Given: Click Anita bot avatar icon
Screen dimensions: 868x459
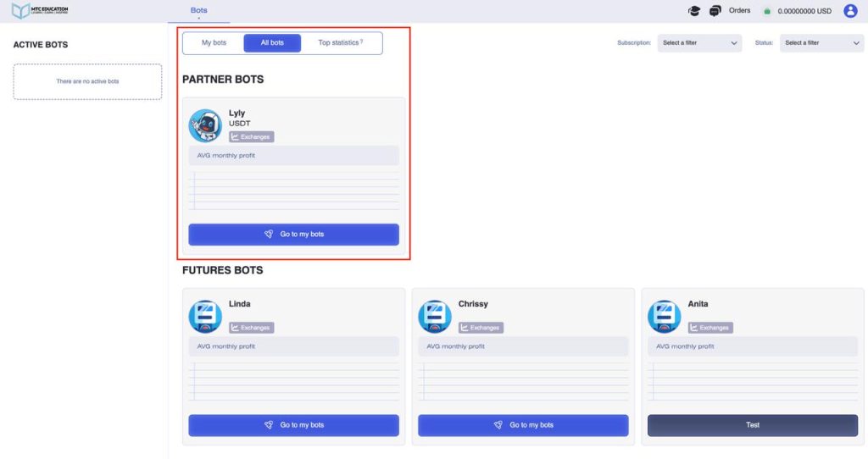Looking at the screenshot, I should (x=665, y=316).
